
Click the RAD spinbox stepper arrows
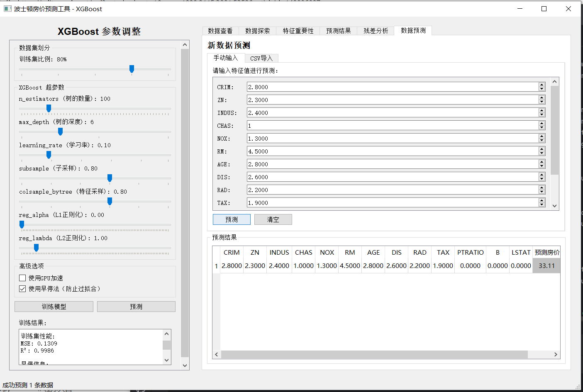pos(542,190)
